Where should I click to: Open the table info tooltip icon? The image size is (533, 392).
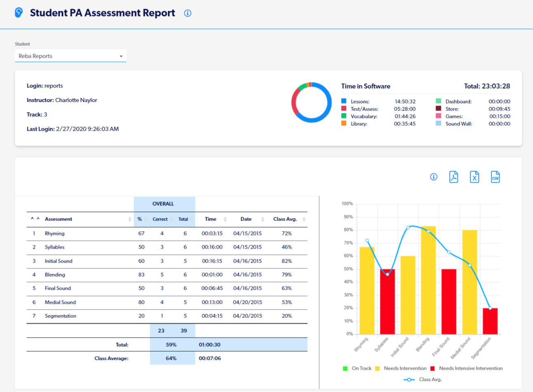pyautogui.click(x=433, y=177)
